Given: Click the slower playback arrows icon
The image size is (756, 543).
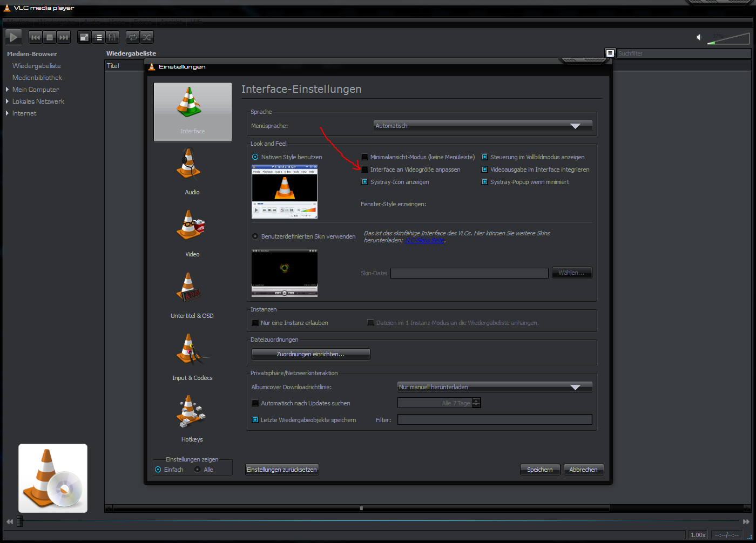Looking at the screenshot, I should click(9, 522).
